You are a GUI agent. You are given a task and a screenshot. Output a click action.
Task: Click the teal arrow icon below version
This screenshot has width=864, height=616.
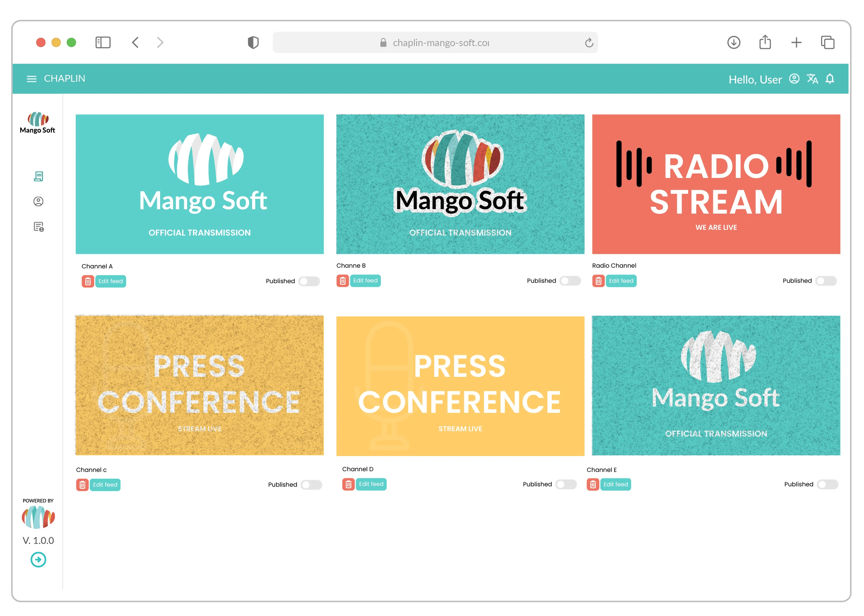tap(38, 559)
